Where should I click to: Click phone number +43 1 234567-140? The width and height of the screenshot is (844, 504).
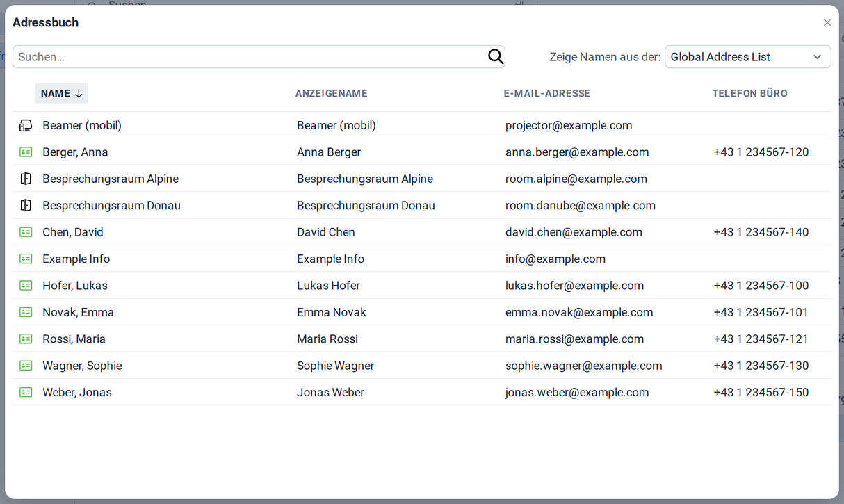[x=761, y=232]
